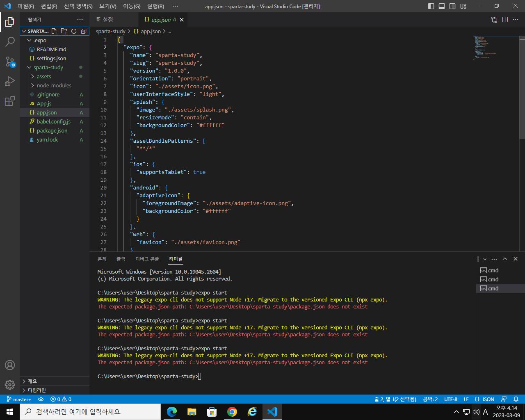Open the Explorer view in activity bar
This screenshot has height=420, width=525.
tap(10, 22)
